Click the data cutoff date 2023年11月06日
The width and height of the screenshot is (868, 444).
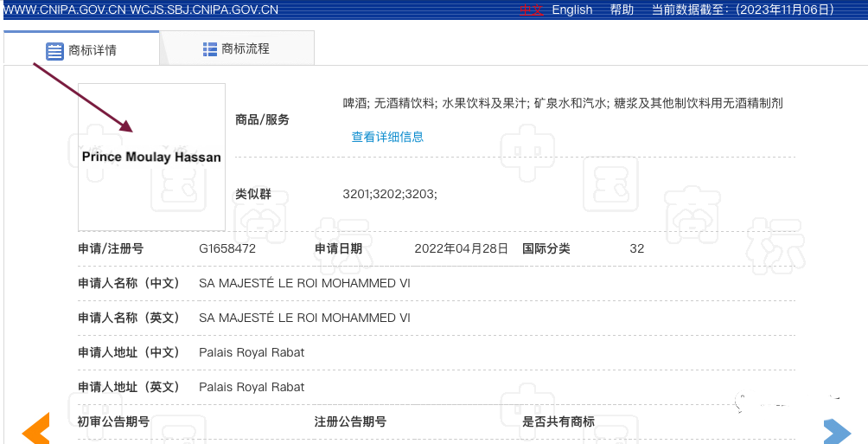(x=783, y=10)
